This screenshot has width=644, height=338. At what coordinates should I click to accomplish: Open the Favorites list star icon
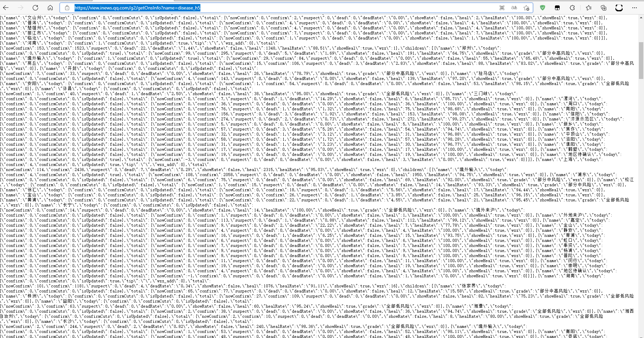[x=588, y=7]
